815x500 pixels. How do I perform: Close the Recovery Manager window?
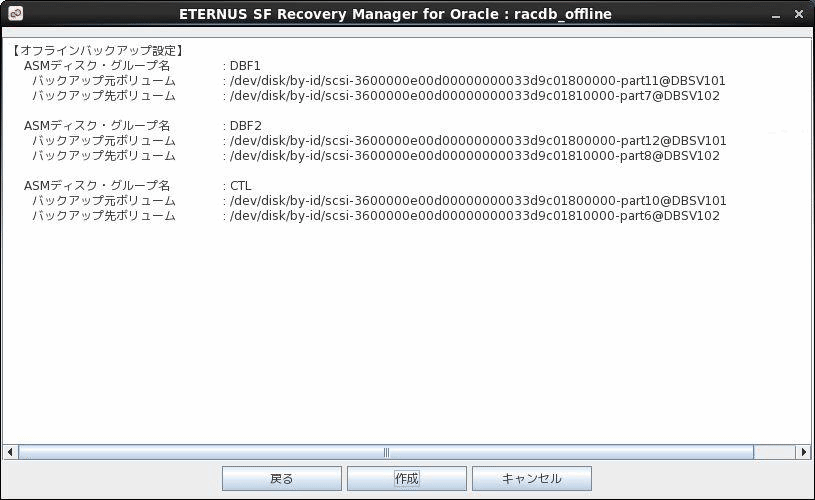[799, 14]
